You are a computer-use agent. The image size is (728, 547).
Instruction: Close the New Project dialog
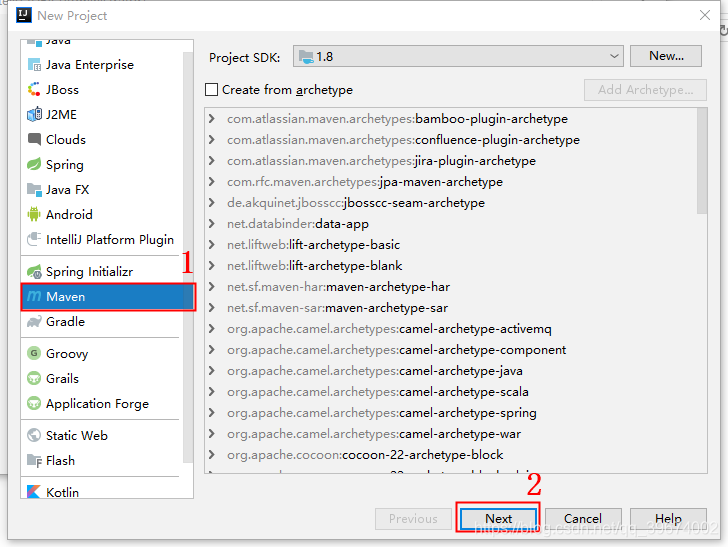(x=705, y=15)
